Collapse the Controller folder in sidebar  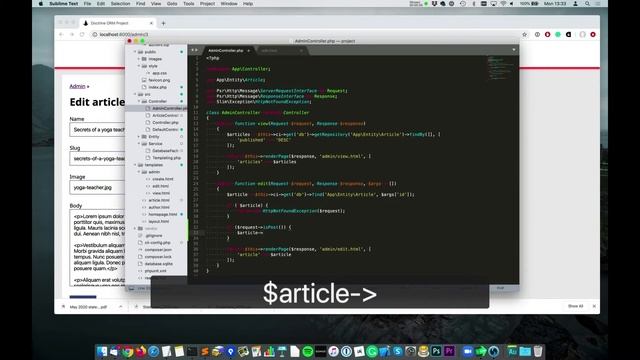[x=139, y=101]
